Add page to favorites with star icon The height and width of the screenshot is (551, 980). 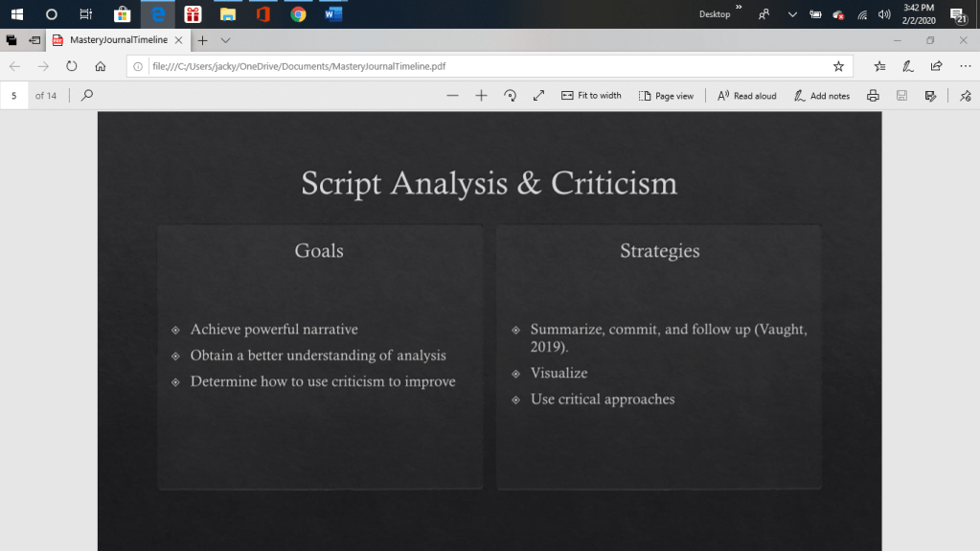pyautogui.click(x=838, y=66)
